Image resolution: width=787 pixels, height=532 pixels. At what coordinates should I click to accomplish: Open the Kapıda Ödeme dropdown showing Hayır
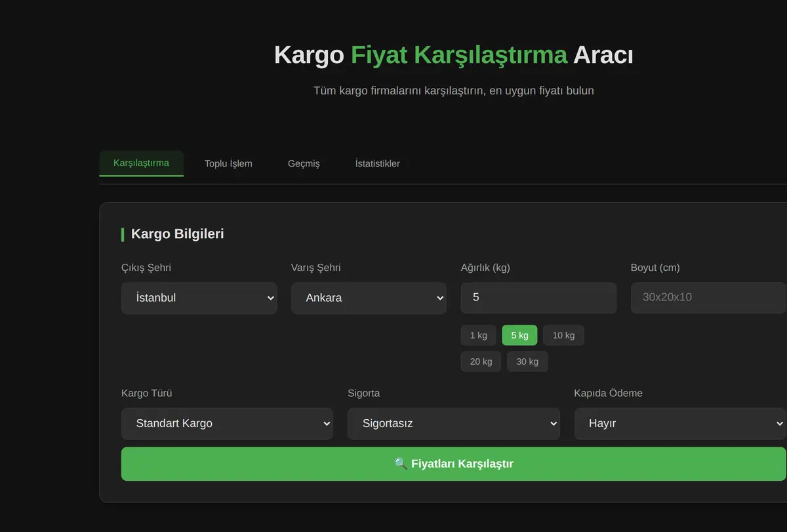click(680, 424)
